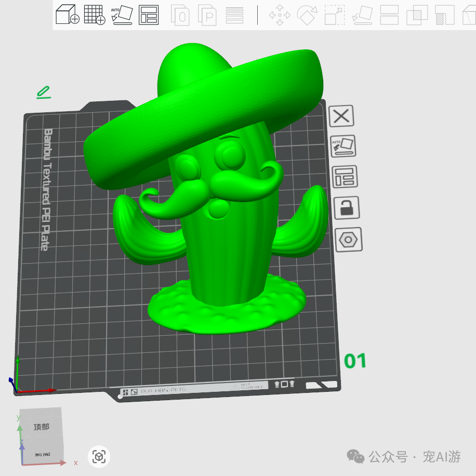476x476 pixels.
Task: Open Mesh boolean tool
Action: point(417,15)
